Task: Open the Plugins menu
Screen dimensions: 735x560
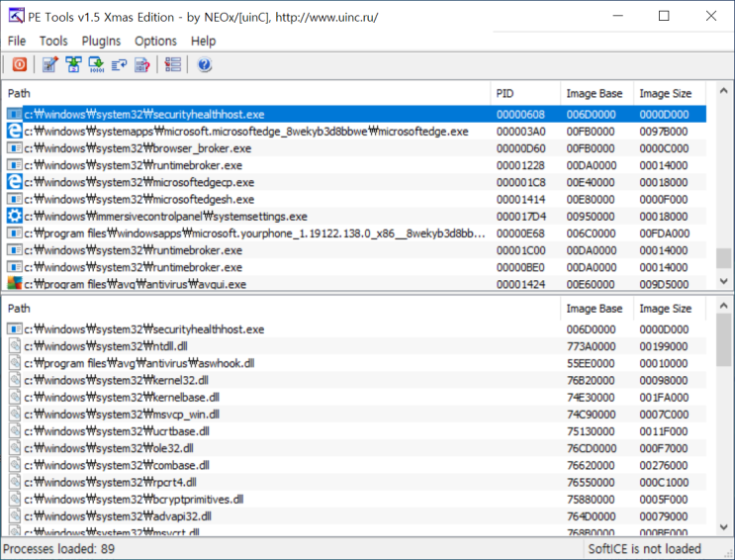Action: (x=101, y=41)
